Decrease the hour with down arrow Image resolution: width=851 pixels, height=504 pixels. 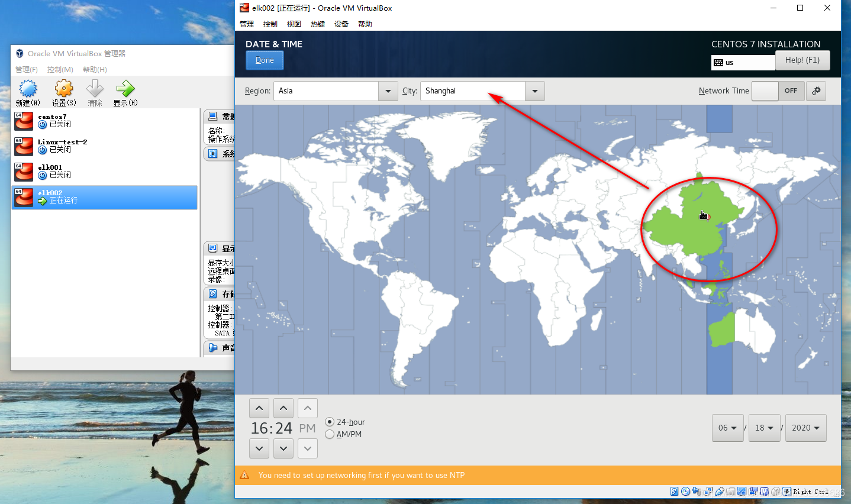coord(259,448)
